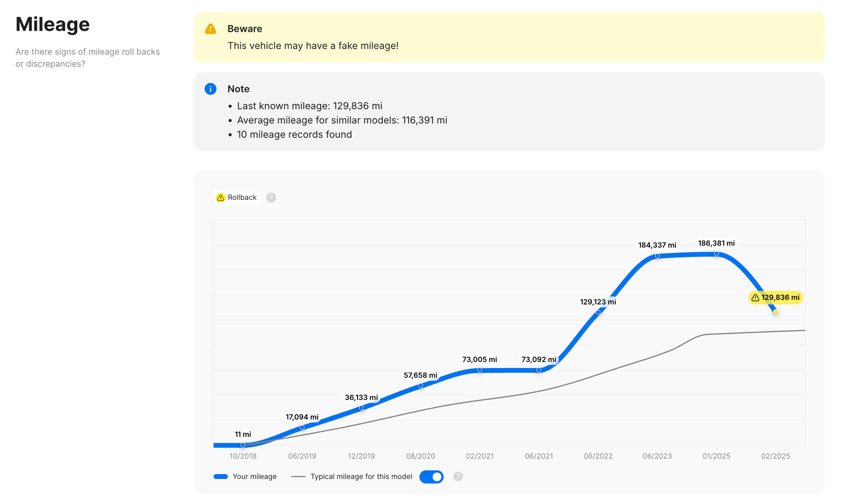841x504 pixels.
Task: Click the 'Note' heading text
Action: coord(239,89)
